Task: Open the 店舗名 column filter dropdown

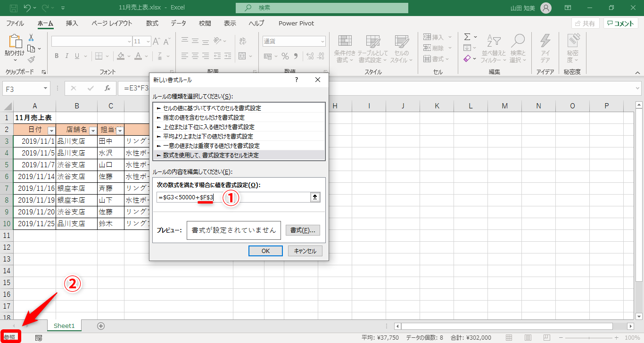Action: coord(93,130)
